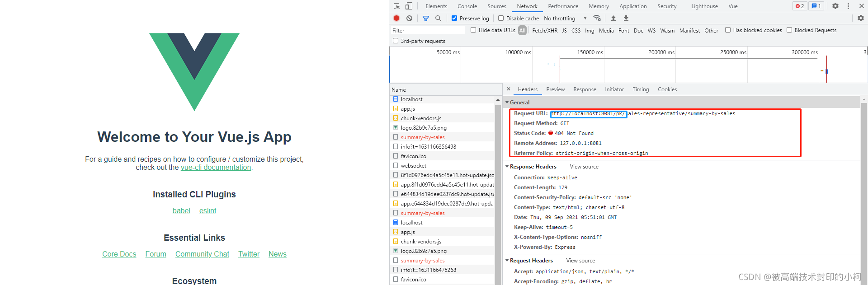Filter requests by JS type

point(564,30)
